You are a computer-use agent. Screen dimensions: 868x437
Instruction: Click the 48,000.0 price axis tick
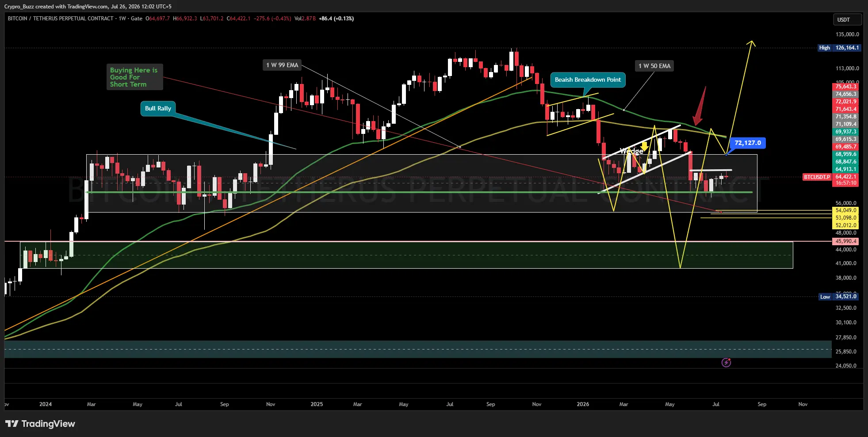coord(846,233)
